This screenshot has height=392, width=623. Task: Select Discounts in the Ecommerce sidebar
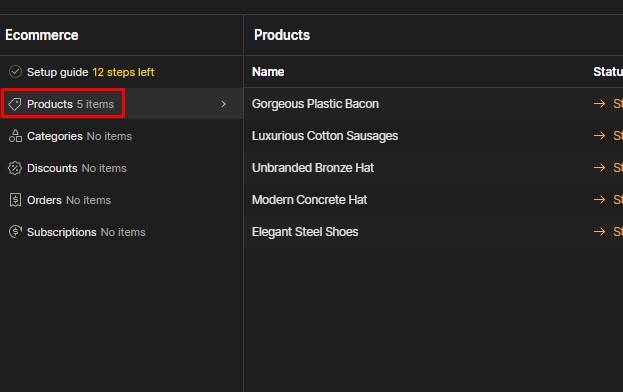[x=122, y=168]
